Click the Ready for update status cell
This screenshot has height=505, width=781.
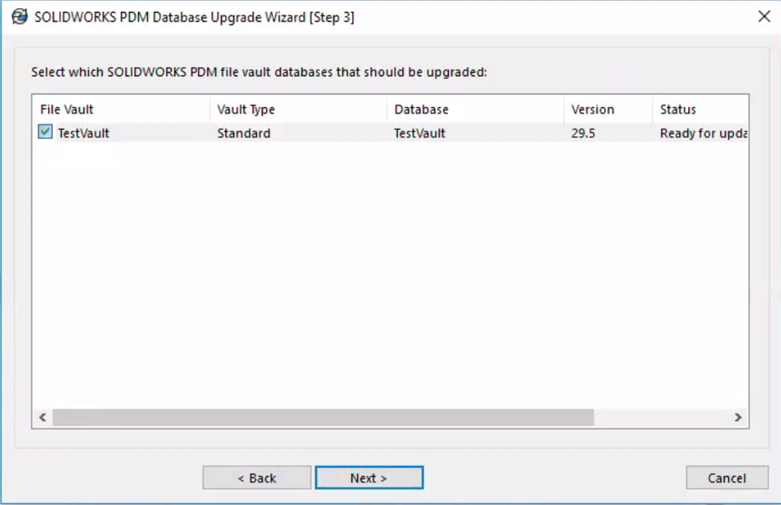click(x=703, y=133)
